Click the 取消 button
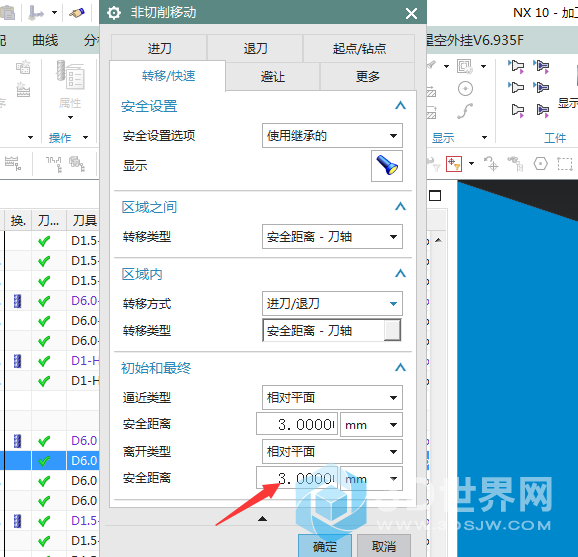The image size is (578, 557). point(384,546)
